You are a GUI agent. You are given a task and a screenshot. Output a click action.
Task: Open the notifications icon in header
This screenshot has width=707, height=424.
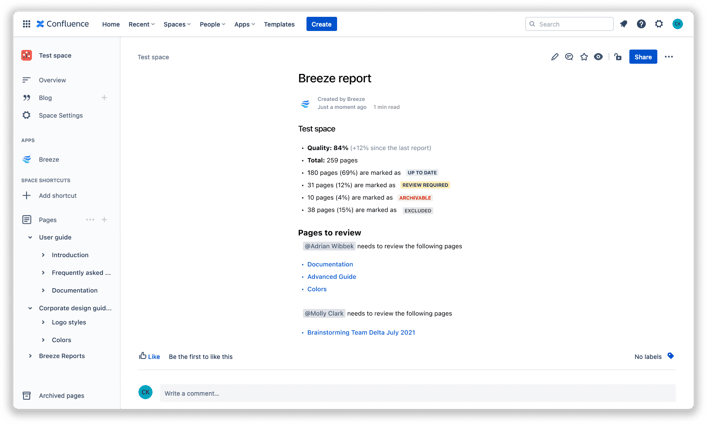pos(624,24)
